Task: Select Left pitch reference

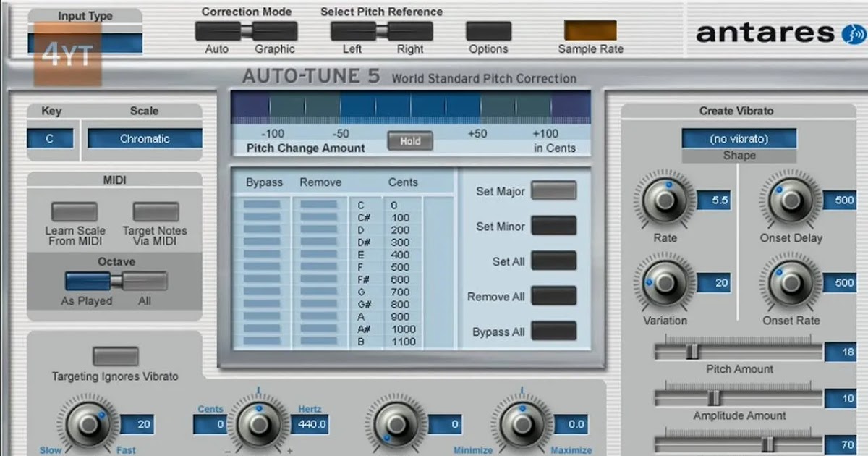Action: (353, 31)
